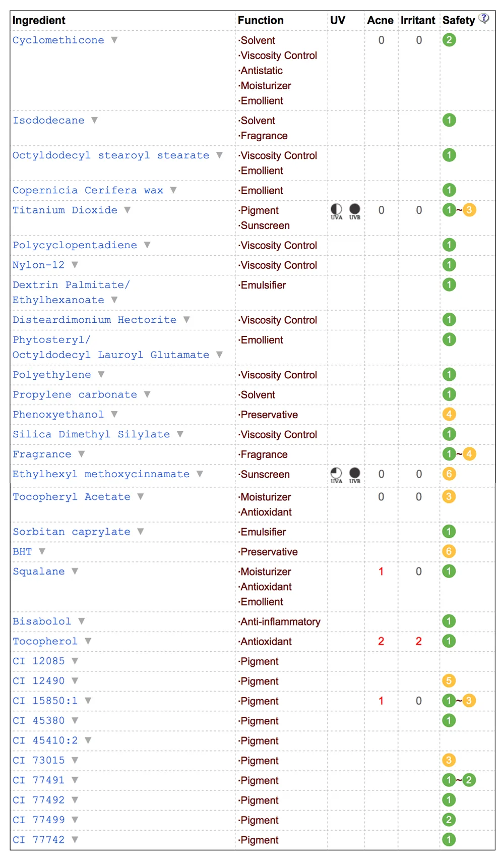Click Ethylhexyl methoxycinnamate UVB icon

click(355, 473)
